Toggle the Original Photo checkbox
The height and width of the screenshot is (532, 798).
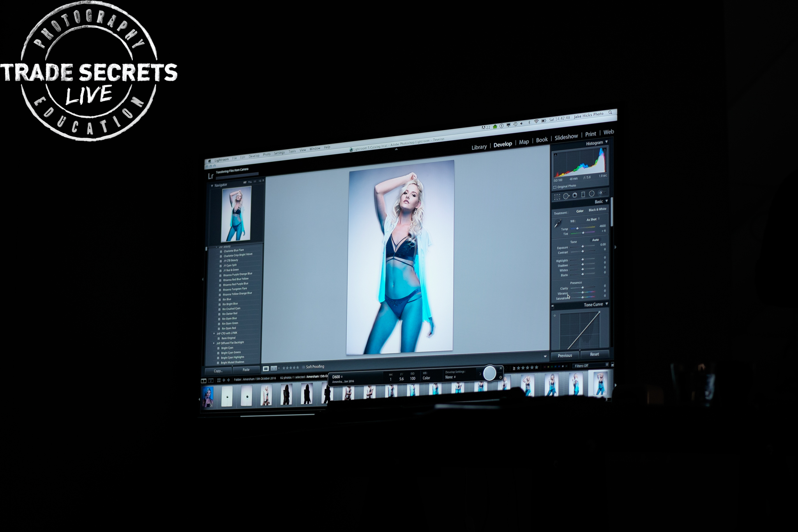[555, 187]
